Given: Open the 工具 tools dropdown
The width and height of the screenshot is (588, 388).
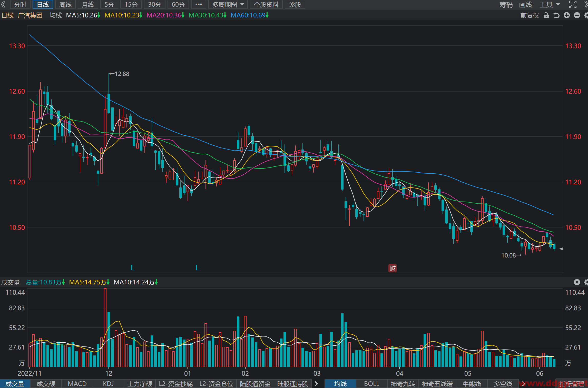Looking at the screenshot, I should (550, 4).
